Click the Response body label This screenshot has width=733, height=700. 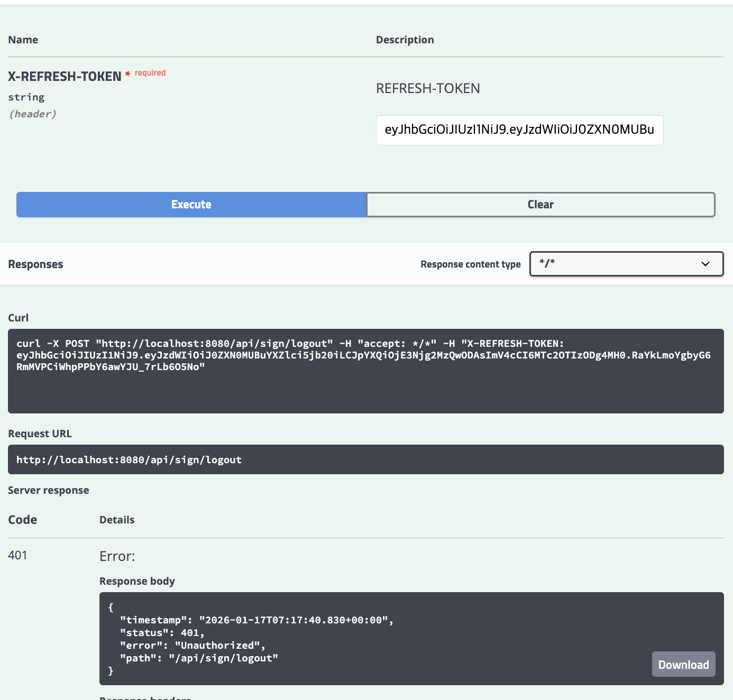click(137, 581)
